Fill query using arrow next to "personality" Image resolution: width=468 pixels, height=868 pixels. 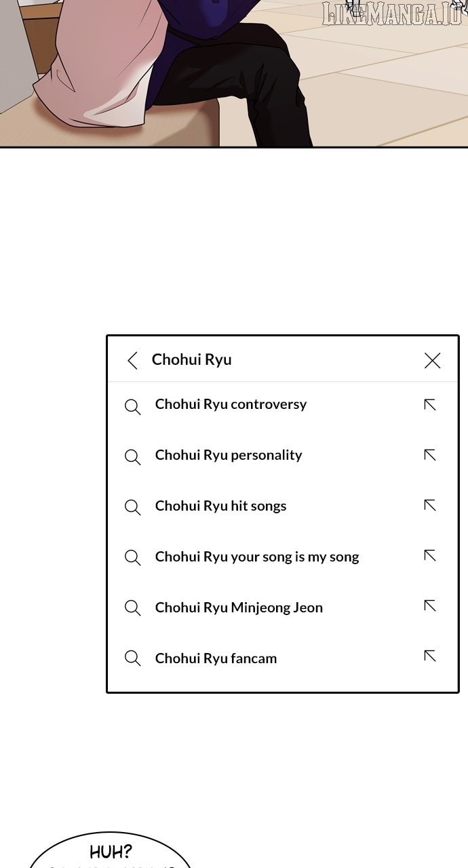click(x=429, y=455)
